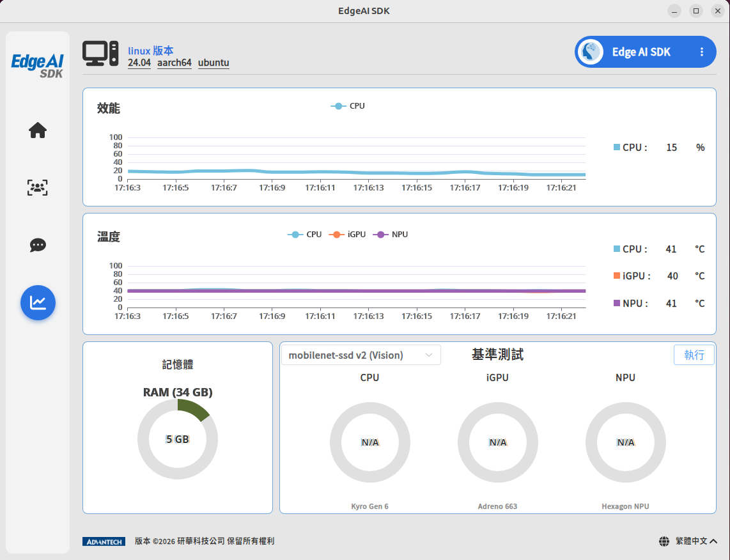Click the Edge AI SDK blue button

click(645, 52)
